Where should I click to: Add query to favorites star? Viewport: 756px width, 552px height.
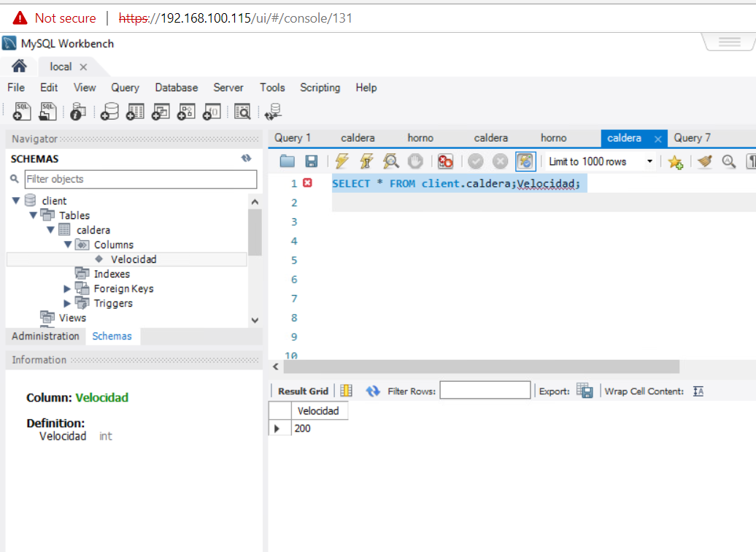coord(676,161)
